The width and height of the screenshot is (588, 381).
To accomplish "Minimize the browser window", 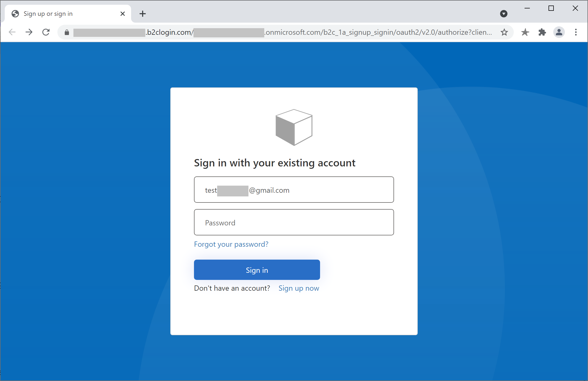I will click(x=527, y=8).
